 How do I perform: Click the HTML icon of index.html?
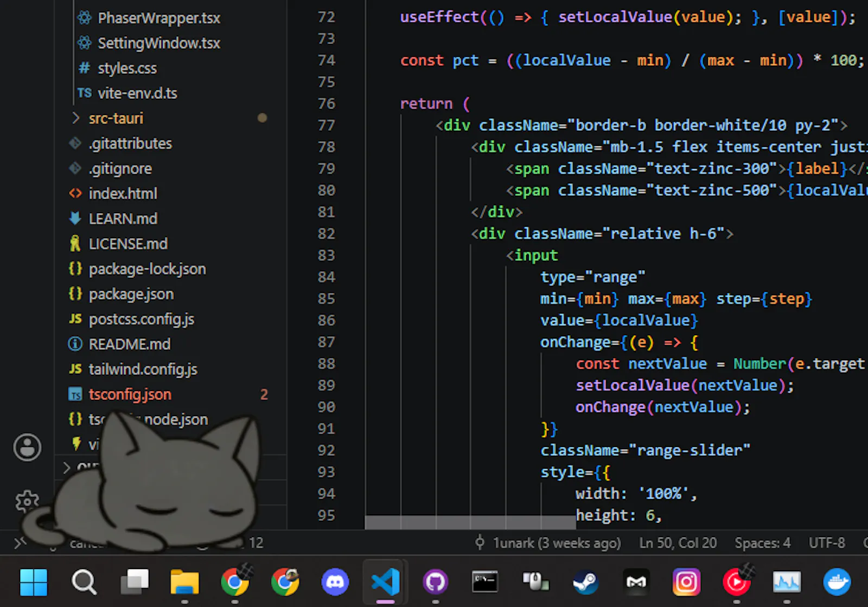coord(75,193)
